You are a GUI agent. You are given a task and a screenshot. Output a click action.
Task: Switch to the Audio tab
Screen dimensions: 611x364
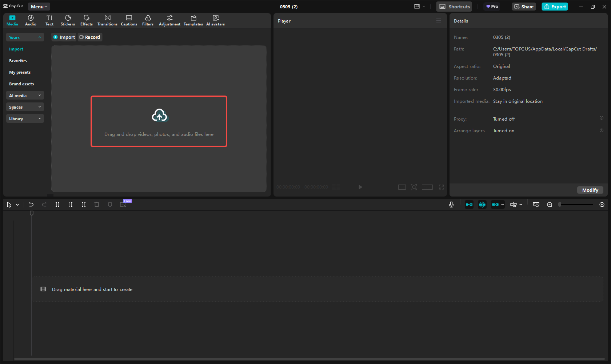(x=31, y=20)
